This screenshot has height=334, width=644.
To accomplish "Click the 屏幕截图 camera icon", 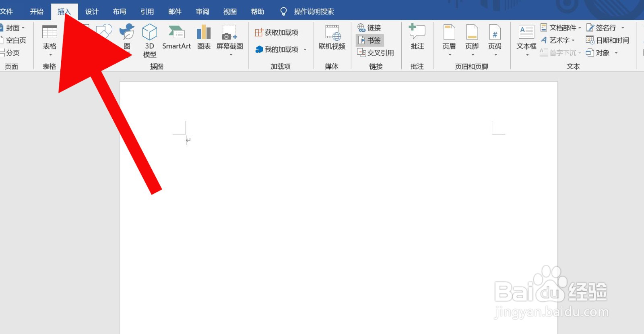I will (230, 32).
